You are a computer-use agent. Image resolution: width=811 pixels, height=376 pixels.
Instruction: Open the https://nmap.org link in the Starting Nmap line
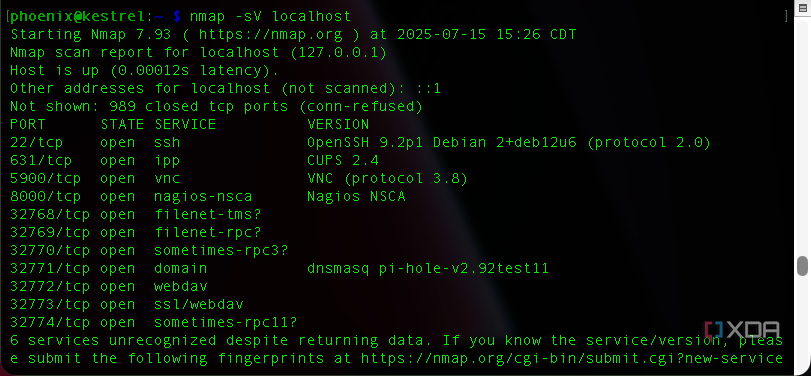pos(271,35)
